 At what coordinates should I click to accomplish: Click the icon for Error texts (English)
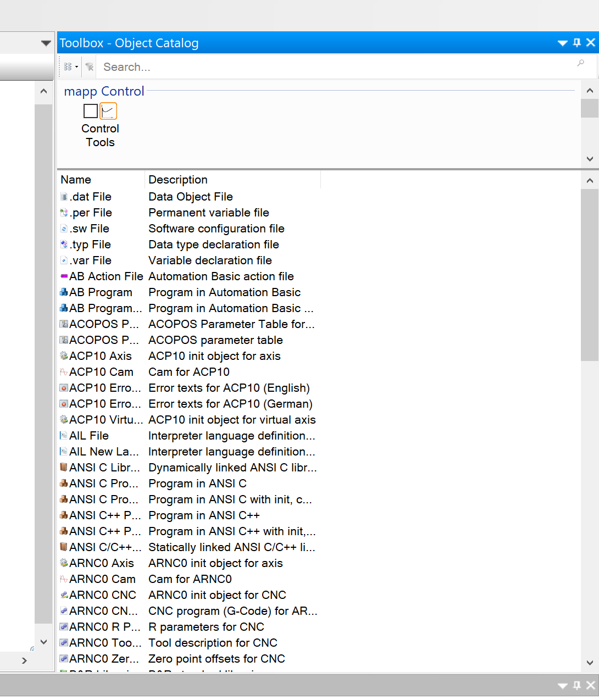pyautogui.click(x=64, y=388)
